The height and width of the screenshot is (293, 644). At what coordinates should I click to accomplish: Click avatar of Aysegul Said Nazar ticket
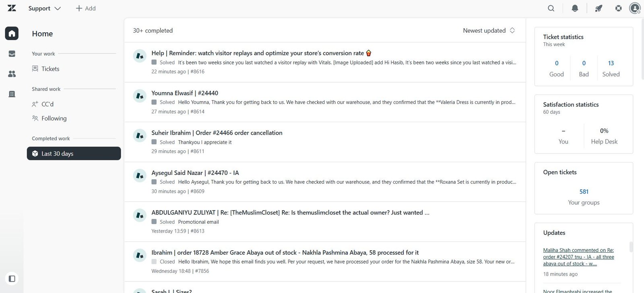(x=140, y=176)
